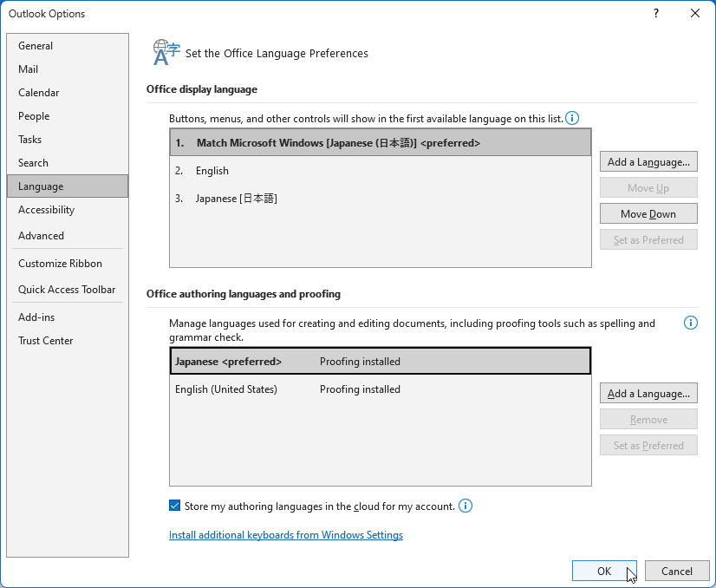The height and width of the screenshot is (588, 716).
Task: Select English (United States) authoring language row
Action: tap(381, 389)
